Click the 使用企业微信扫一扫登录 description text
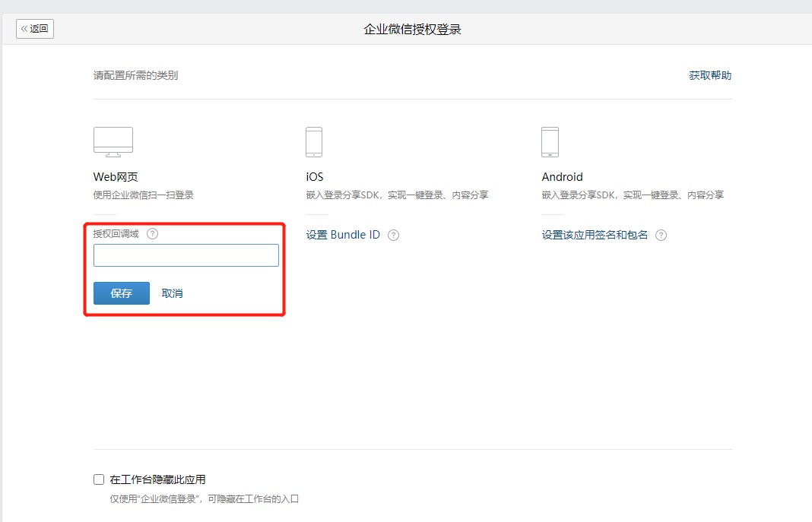 click(144, 195)
